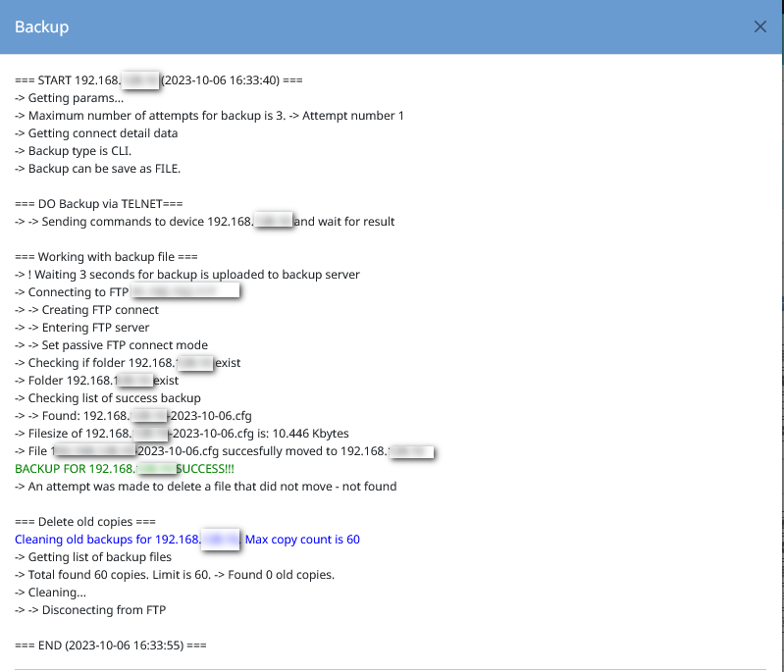Click the "Delete old copies" heading
784x672 pixels.
pyautogui.click(x=85, y=522)
